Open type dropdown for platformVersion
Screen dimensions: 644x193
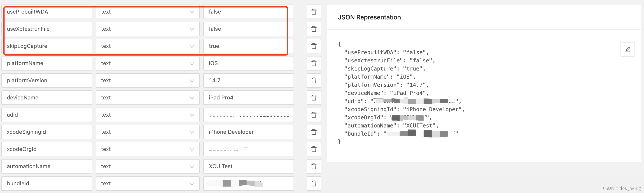[147, 80]
